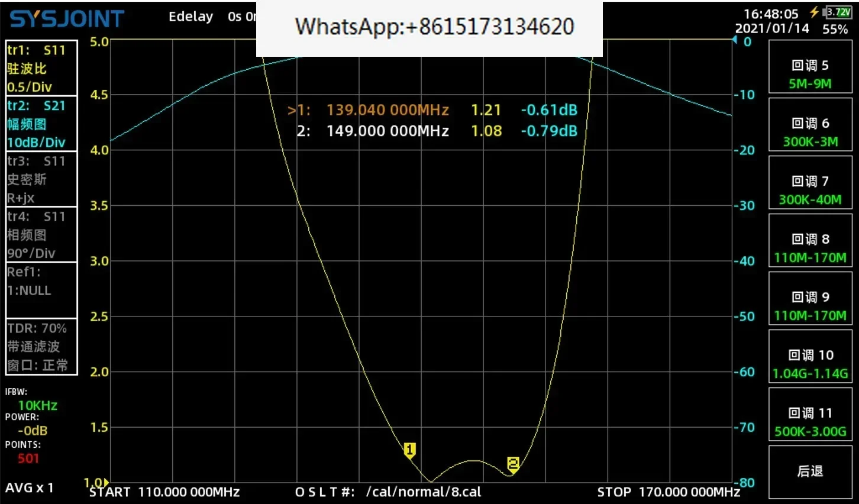Recall preset 回调 10 (1.04G-1.14G)
The image size is (859, 504).
(810, 357)
